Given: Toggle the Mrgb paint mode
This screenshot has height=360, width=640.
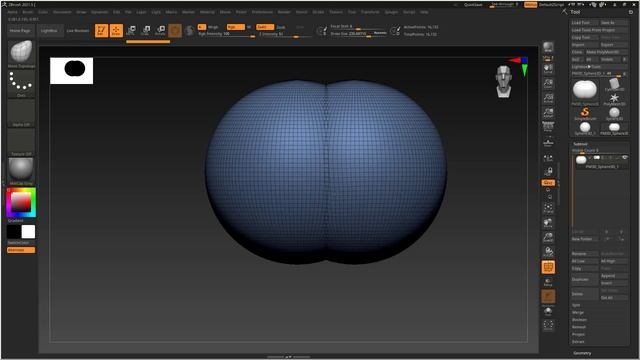Looking at the screenshot, I should [x=213, y=27].
